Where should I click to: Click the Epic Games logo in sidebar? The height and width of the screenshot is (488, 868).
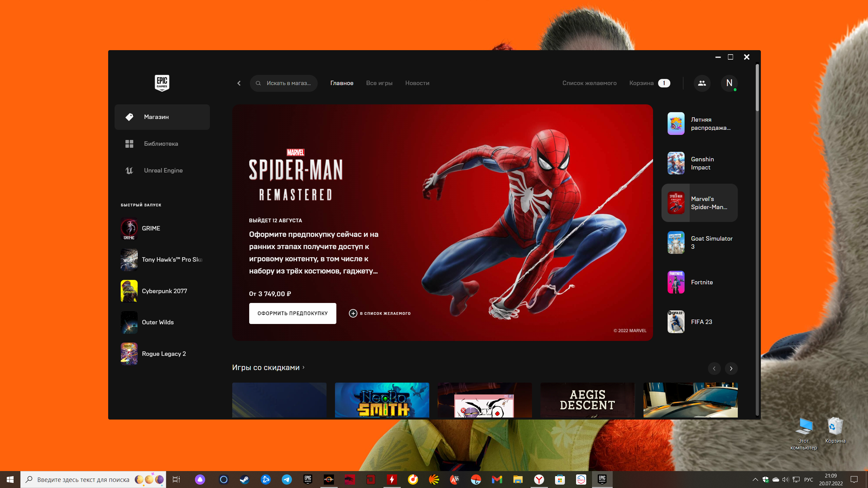coord(162,83)
